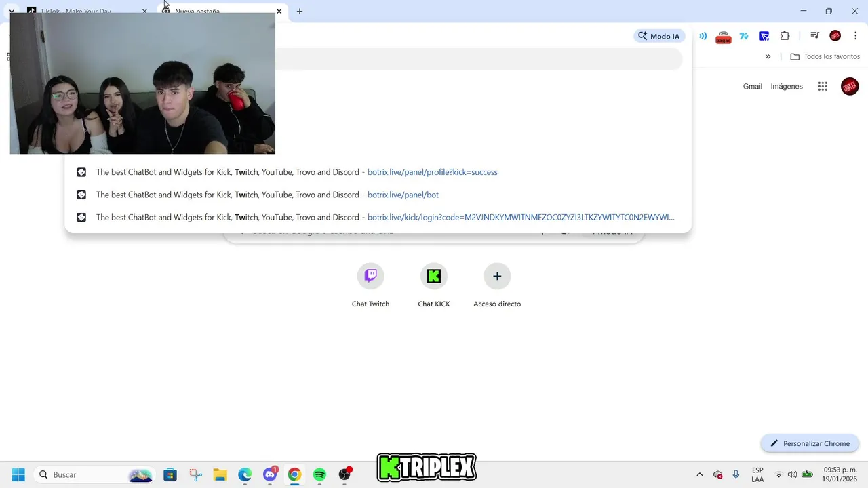
Task: Select suggestion botrix.live/kick/login?code
Action: coord(378,218)
